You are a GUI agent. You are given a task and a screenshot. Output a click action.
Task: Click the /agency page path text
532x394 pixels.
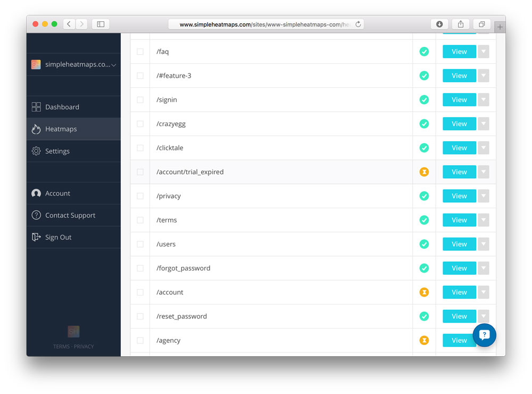click(x=168, y=340)
